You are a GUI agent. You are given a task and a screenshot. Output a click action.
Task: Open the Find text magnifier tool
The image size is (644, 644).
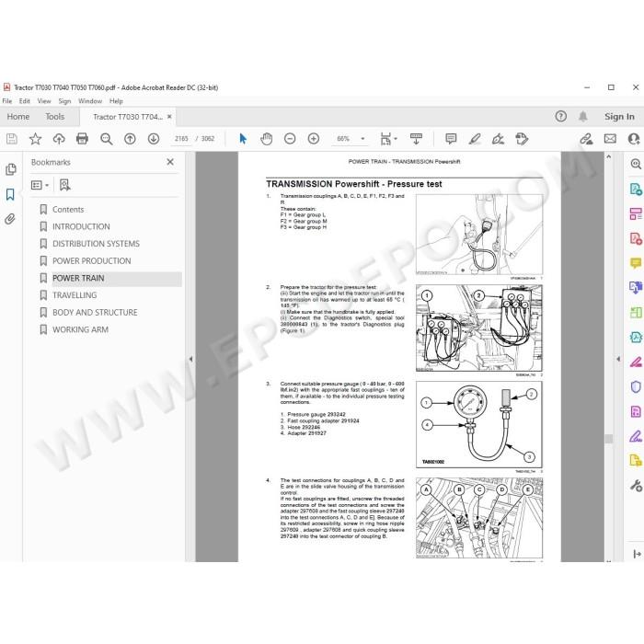coord(107,139)
